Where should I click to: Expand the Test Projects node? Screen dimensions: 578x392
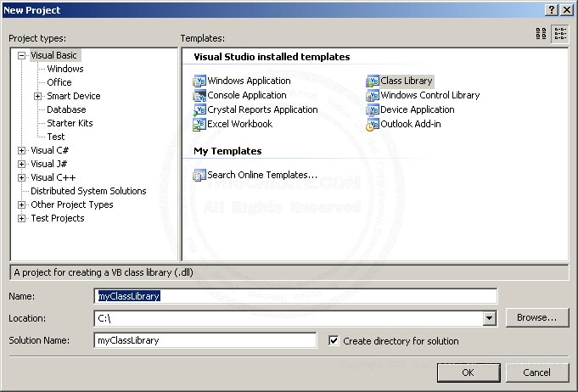pyautogui.click(x=22, y=218)
